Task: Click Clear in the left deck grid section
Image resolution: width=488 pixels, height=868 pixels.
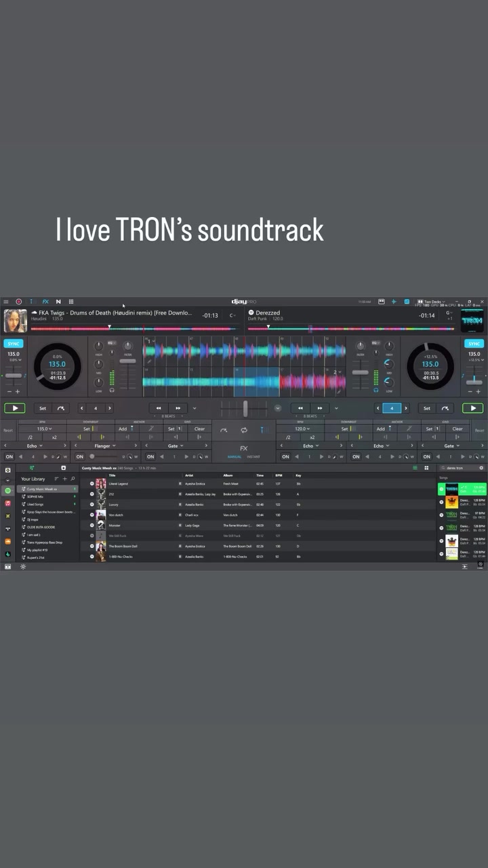Action: [199, 429]
